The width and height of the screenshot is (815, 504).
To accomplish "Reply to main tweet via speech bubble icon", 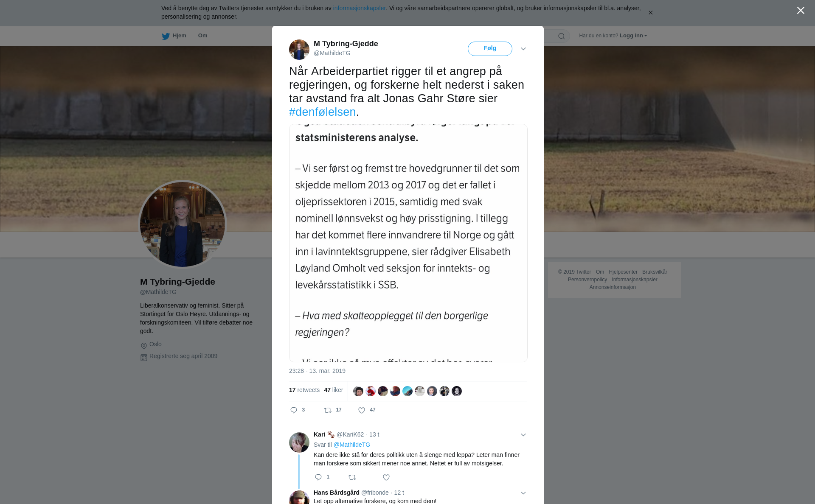I will (x=294, y=410).
